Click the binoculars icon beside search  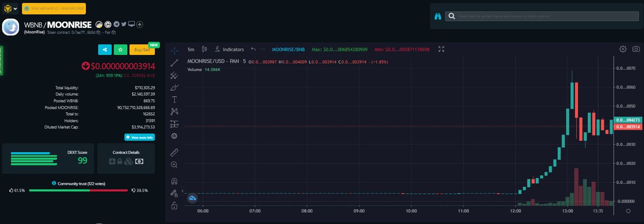(x=438, y=17)
